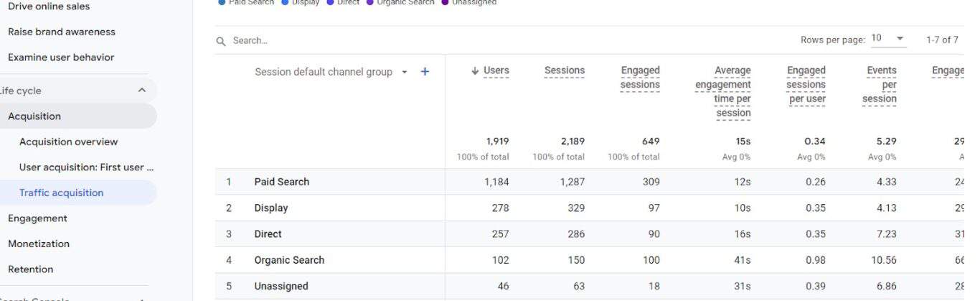Image resolution: width=980 pixels, height=301 pixels.
Task: Open Raise brand awareness report
Action: click(62, 32)
